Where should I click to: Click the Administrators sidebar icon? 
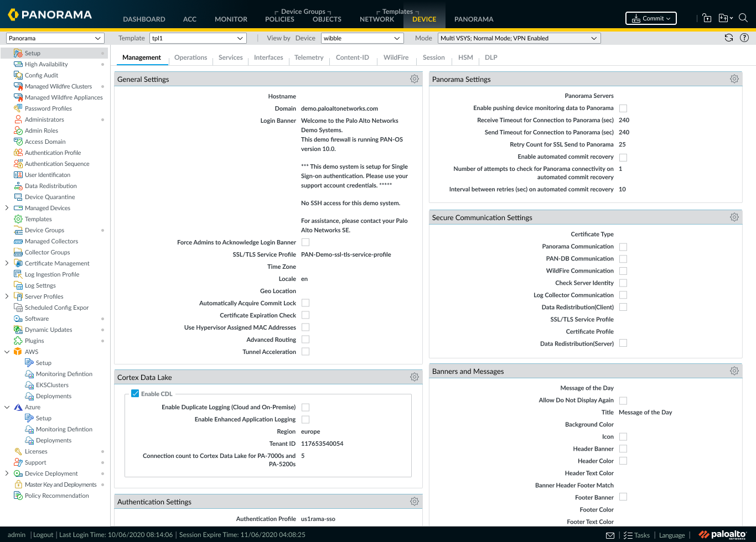(x=18, y=119)
